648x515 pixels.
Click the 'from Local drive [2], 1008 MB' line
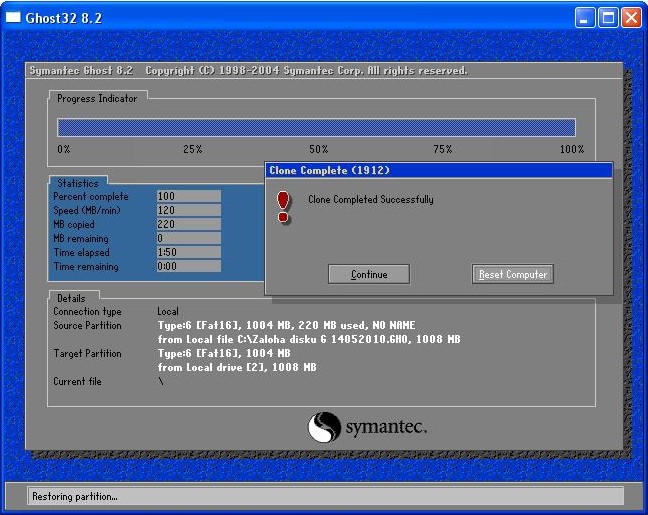(x=237, y=367)
